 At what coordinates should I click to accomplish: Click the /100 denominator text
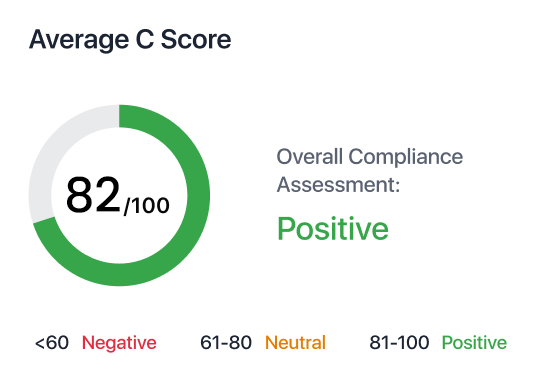coord(147,206)
